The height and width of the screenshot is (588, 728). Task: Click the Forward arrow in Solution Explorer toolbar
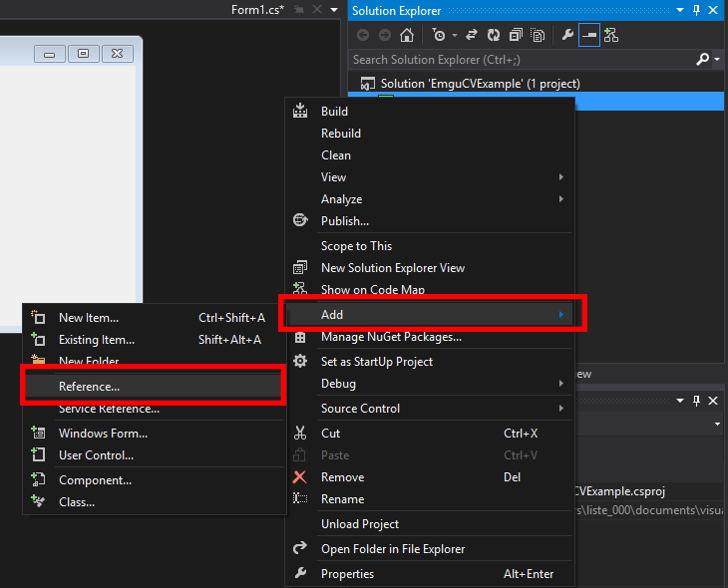click(385, 35)
